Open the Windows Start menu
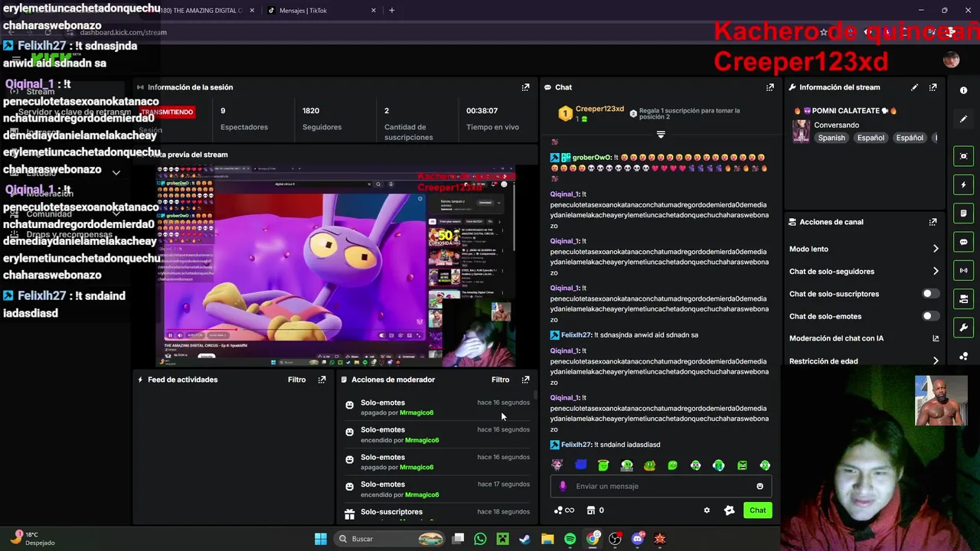 (x=321, y=539)
